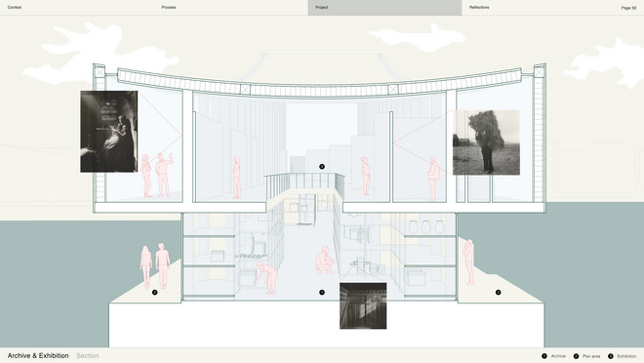644x363 pixels.
Task: Switch to the Process tab
Action: point(169,8)
